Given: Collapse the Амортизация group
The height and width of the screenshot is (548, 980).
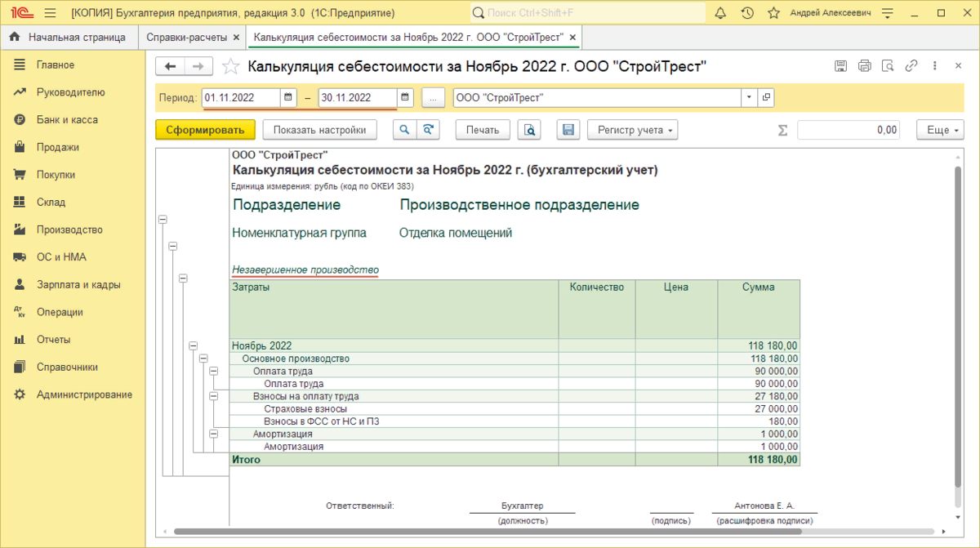Looking at the screenshot, I should tap(214, 434).
